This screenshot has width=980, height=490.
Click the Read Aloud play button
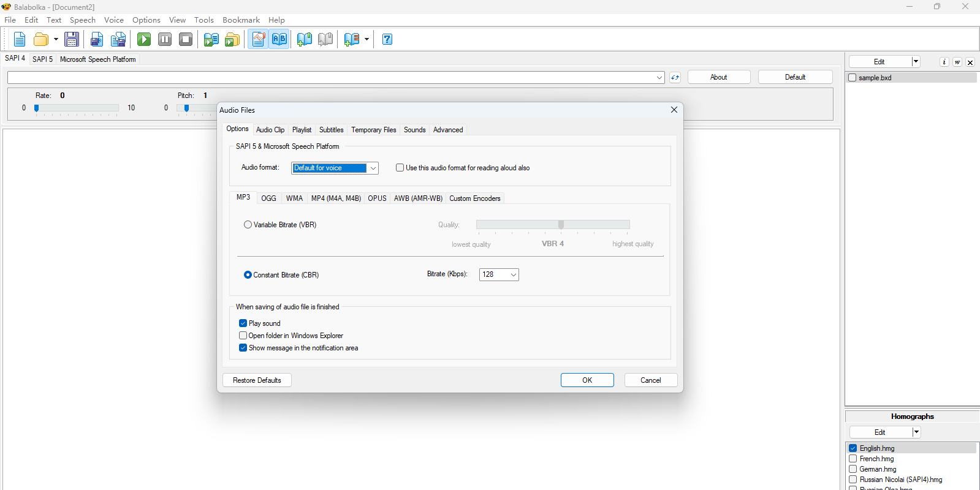pos(144,40)
